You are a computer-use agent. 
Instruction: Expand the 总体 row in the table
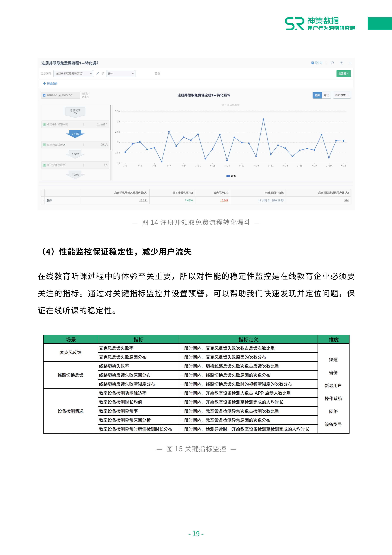(43, 201)
